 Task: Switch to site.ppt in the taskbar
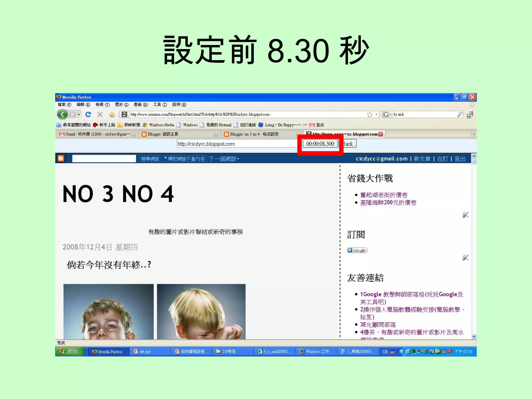150,351
